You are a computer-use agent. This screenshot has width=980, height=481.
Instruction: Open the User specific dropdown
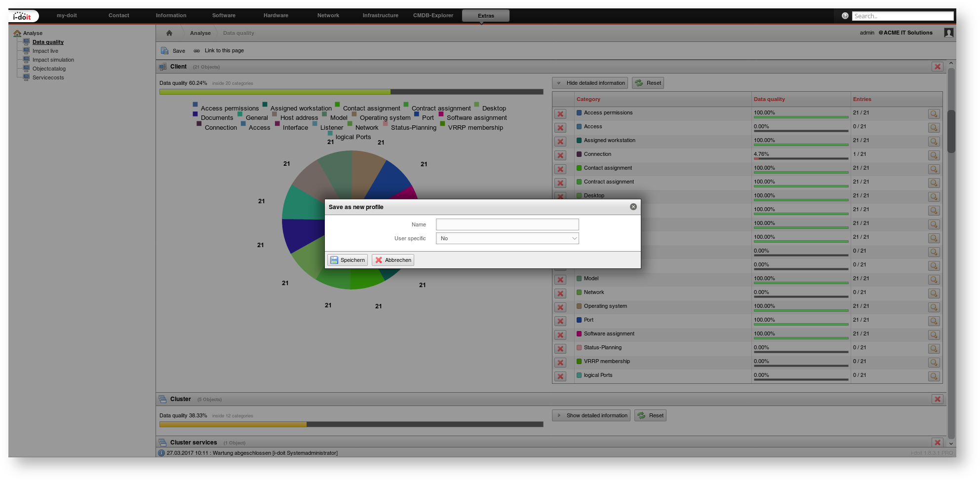coord(507,238)
